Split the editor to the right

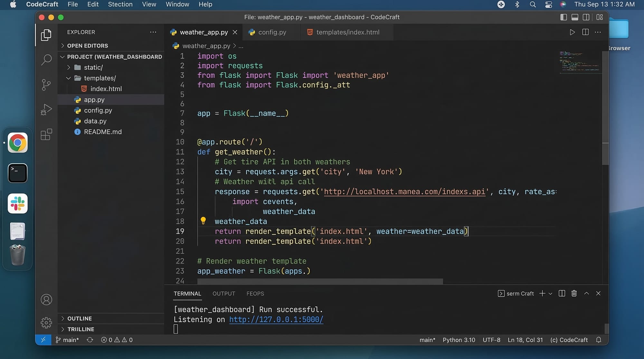pyautogui.click(x=585, y=32)
